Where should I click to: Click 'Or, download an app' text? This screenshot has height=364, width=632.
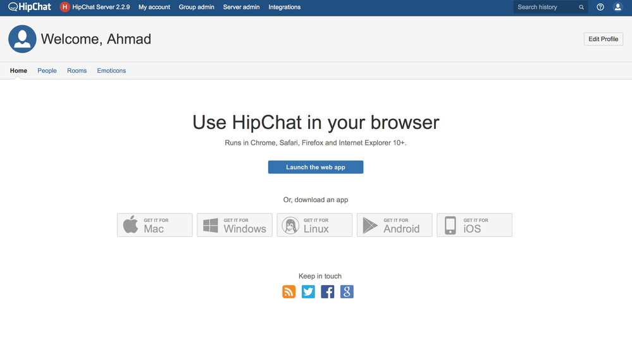[x=316, y=200]
